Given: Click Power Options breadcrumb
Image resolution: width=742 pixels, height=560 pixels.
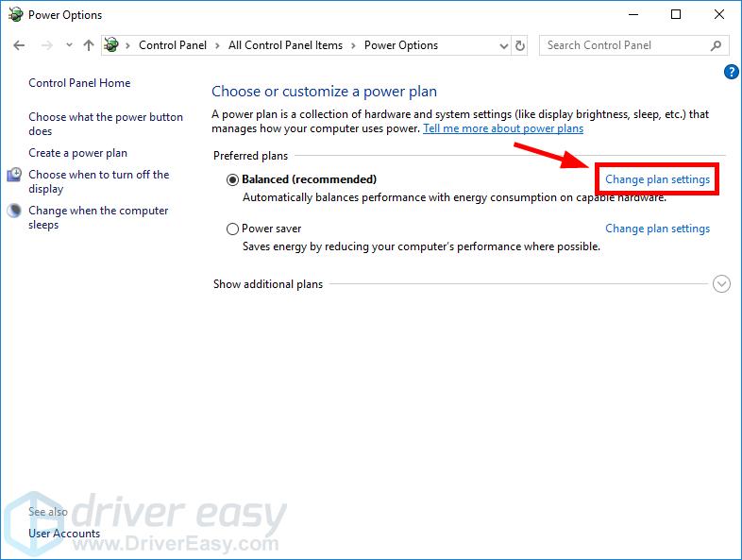Looking at the screenshot, I should (x=401, y=45).
